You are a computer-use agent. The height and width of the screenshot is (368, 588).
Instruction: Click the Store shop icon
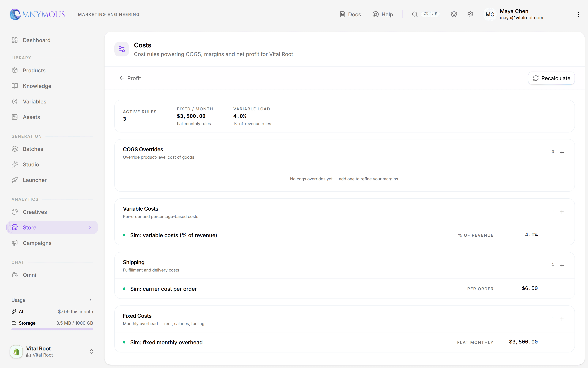[x=15, y=227]
